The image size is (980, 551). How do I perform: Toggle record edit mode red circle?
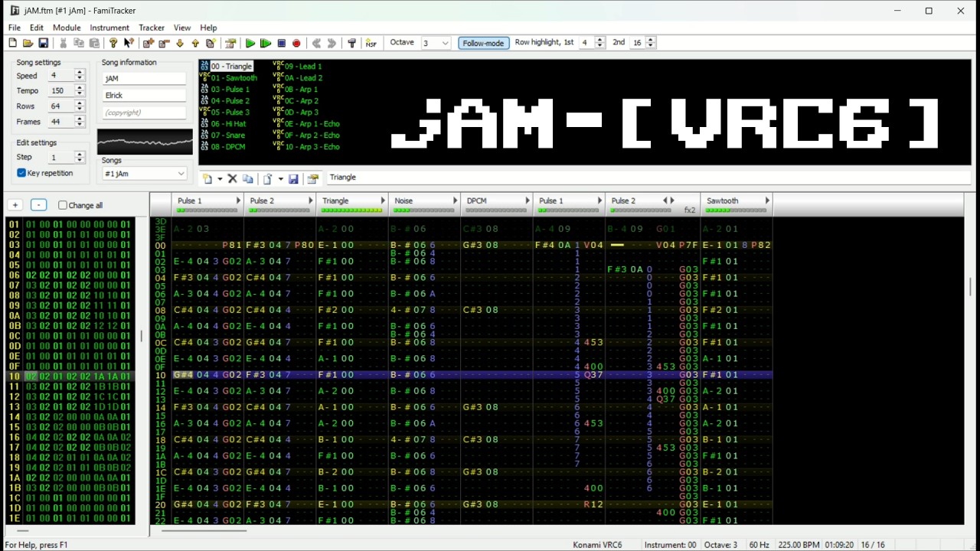[296, 44]
